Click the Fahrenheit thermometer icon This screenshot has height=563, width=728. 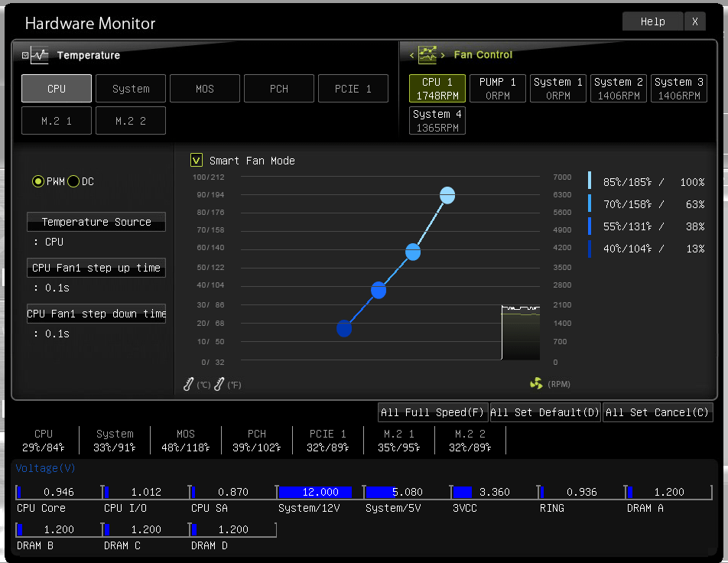pyautogui.click(x=219, y=384)
